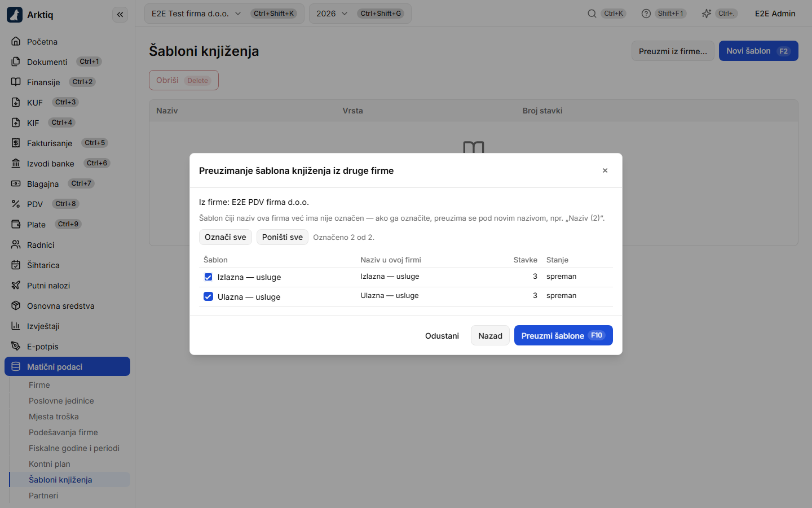
Task: Click the Fakturisanje invoice icon
Action: tap(16, 143)
